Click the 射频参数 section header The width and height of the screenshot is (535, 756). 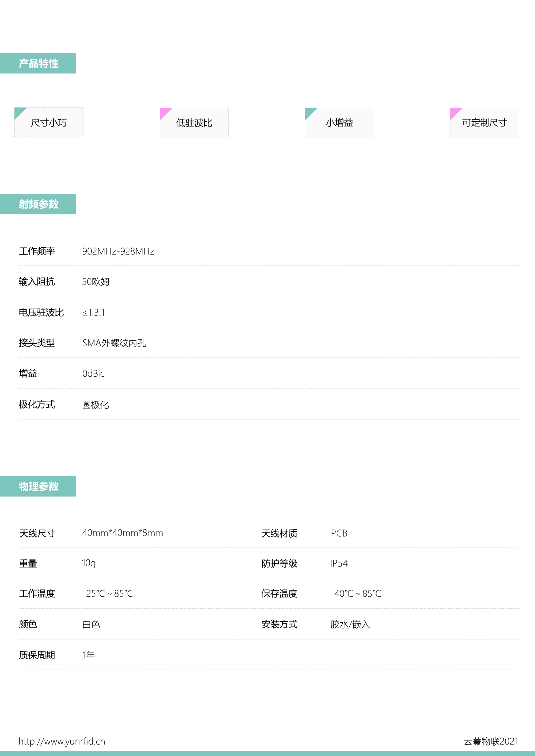pos(38,204)
